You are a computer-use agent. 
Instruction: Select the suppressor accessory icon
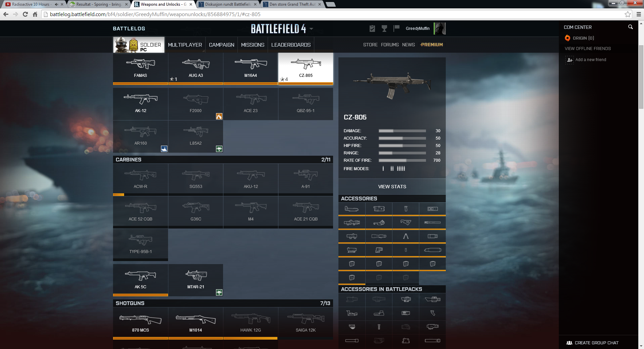click(432, 250)
